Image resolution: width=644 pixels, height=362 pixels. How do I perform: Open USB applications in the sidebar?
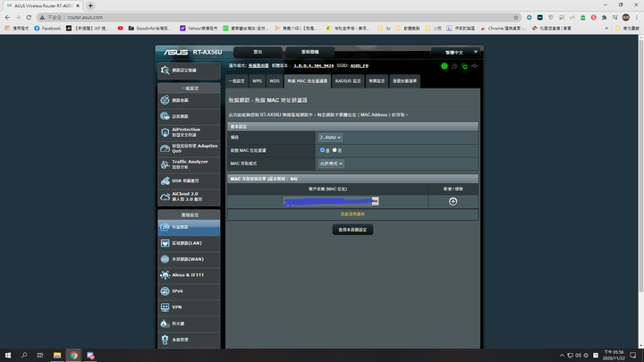[189, 181]
